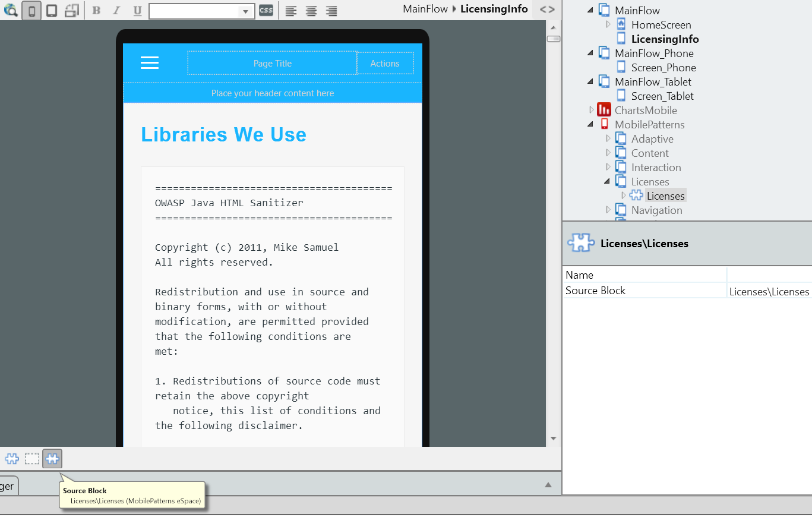Click the Name property value field
The width and height of the screenshot is (812, 517).
coord(769,275)
